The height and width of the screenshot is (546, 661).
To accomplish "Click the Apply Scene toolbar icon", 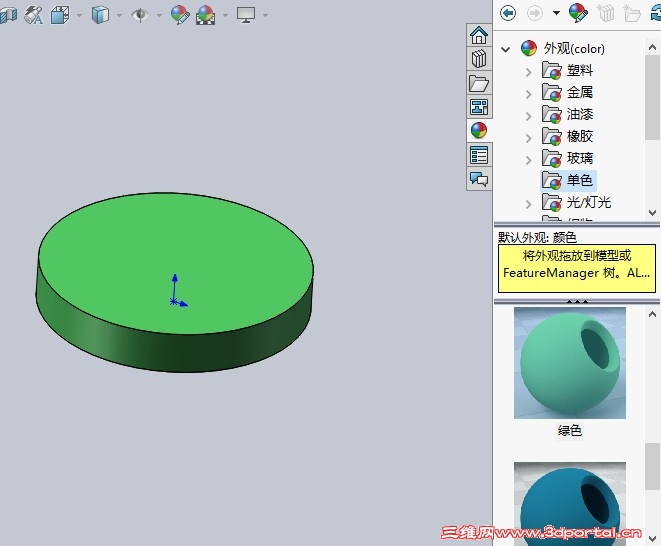I will 205,15.
